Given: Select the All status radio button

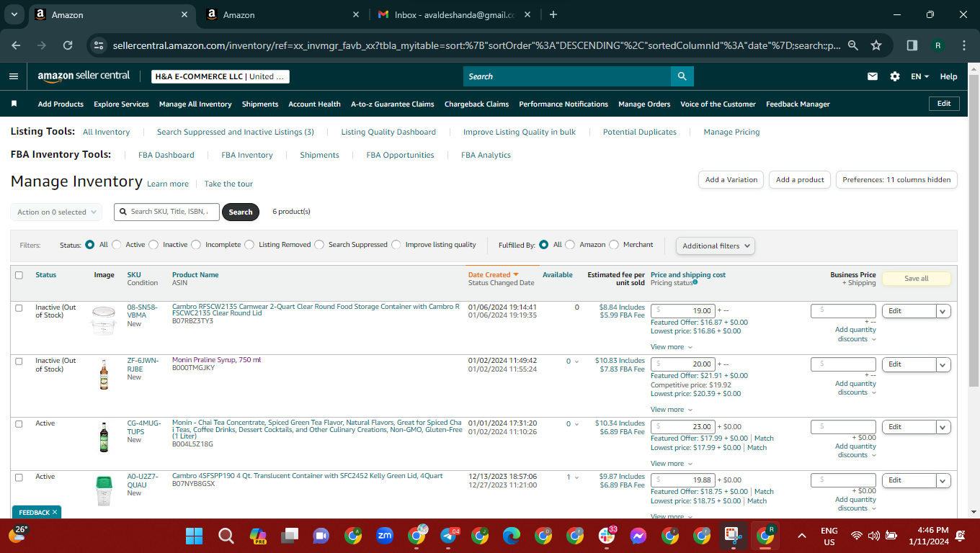Looking at the screenshot, I should click(90, 245).
